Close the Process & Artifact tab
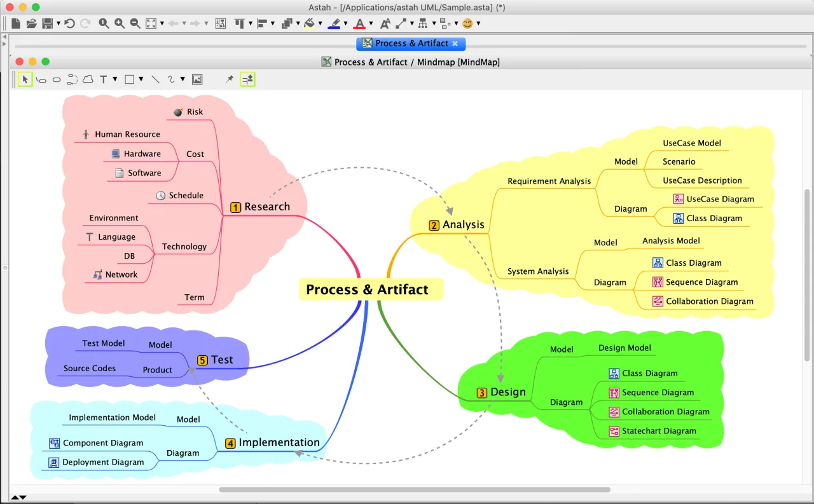Screen dimensions: 814x504 (x=455, y=43)
